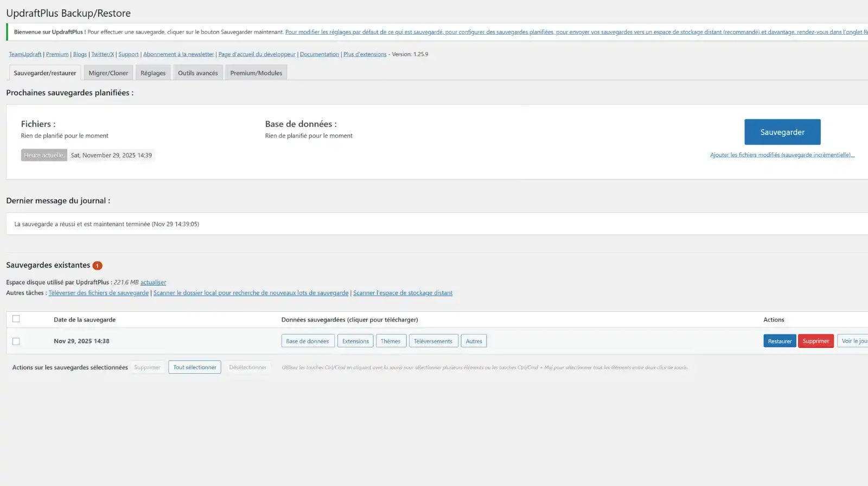
Task: Click Scanner l'espace de stockage distant
Action: click(x=403, y=293)
